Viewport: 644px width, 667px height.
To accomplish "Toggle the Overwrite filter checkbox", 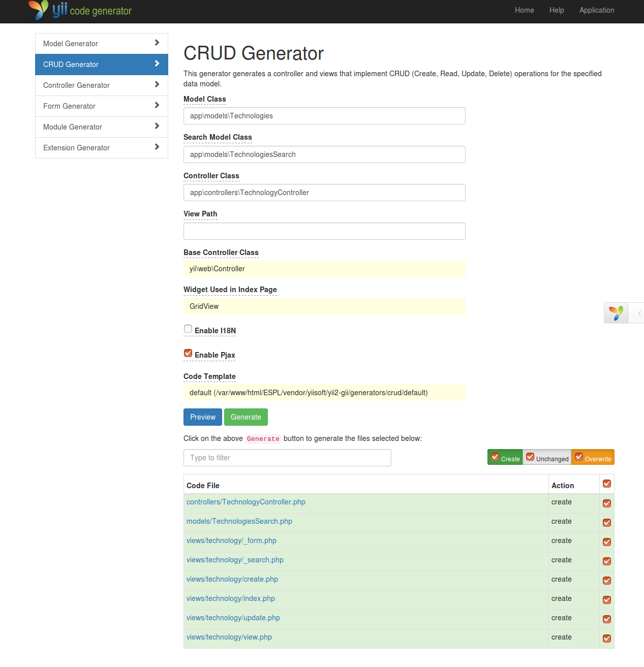I will pyautogui.click(x=578, y=457).
